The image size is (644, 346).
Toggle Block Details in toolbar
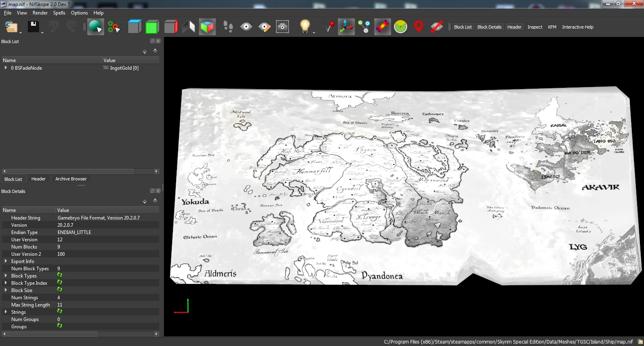pyautogui.click(x=489, y=27)
